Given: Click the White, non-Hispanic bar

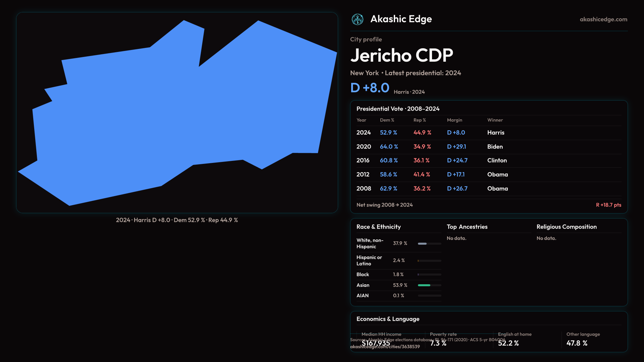Looking at the screenshot, I should tap(422, 244).
